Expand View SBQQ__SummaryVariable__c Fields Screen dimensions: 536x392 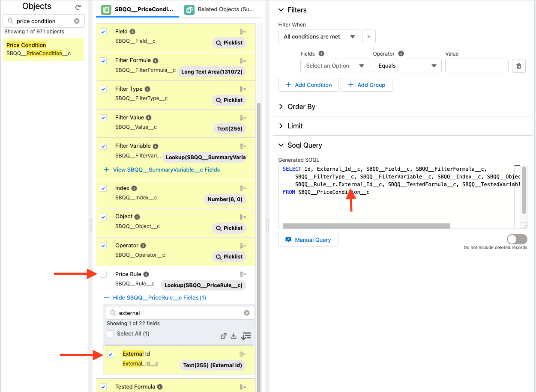(x=162, y=170)
